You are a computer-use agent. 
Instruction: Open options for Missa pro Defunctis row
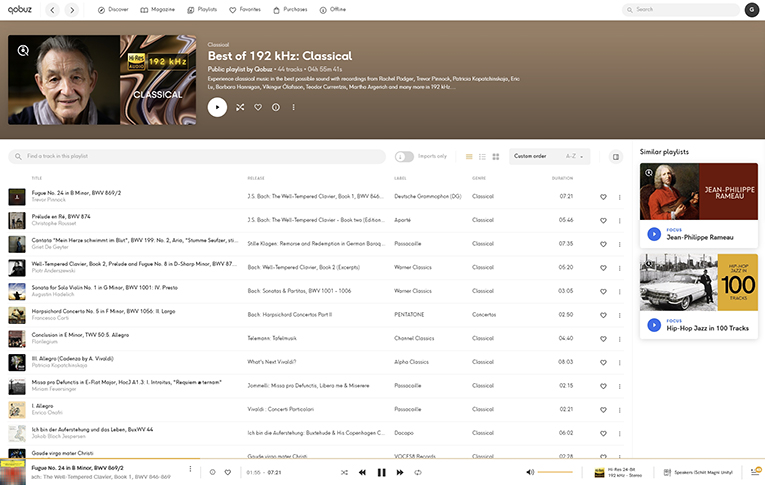[620, 386]
